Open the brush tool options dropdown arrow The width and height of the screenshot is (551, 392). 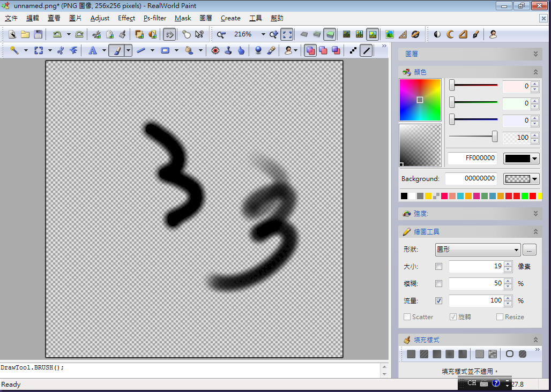129,50
